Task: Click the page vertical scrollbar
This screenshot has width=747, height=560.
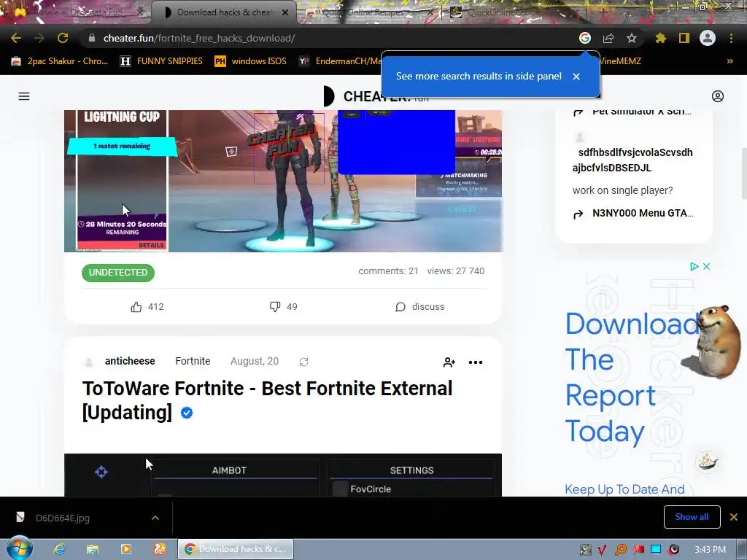Action: 743,174
